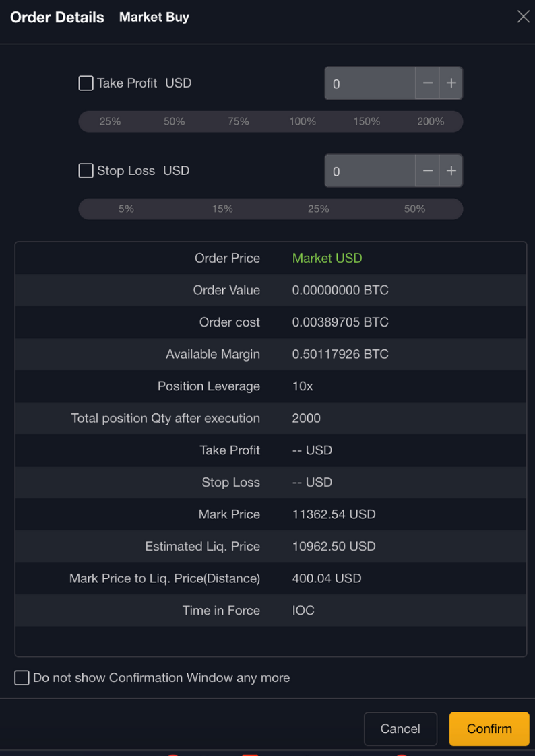Click the Take Profit plus icon
The width and height of the screenshot is (535, 756).
tap(451, 83)
